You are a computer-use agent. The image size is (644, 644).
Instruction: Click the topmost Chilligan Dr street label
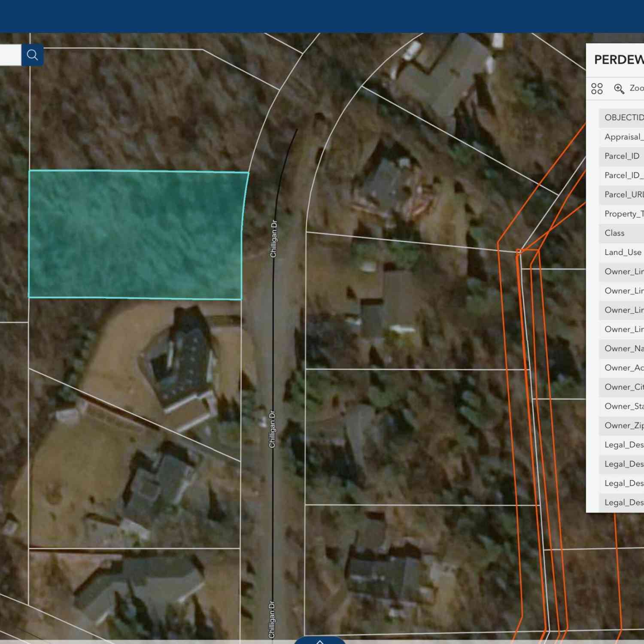point(273,239)
